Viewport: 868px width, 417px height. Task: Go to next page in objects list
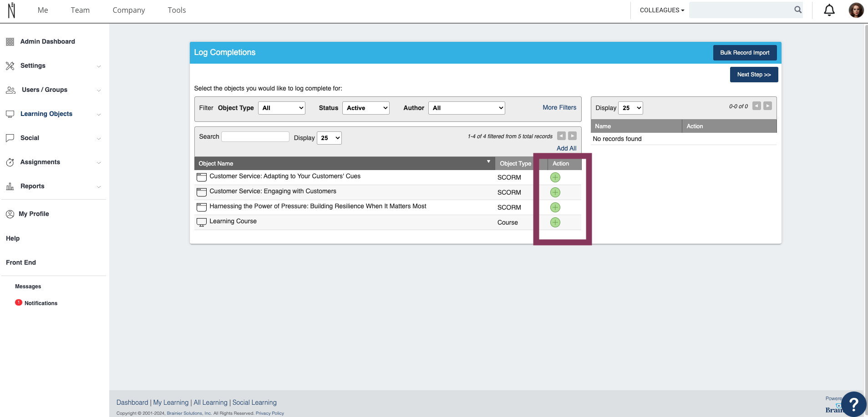(x=572, y=136)
